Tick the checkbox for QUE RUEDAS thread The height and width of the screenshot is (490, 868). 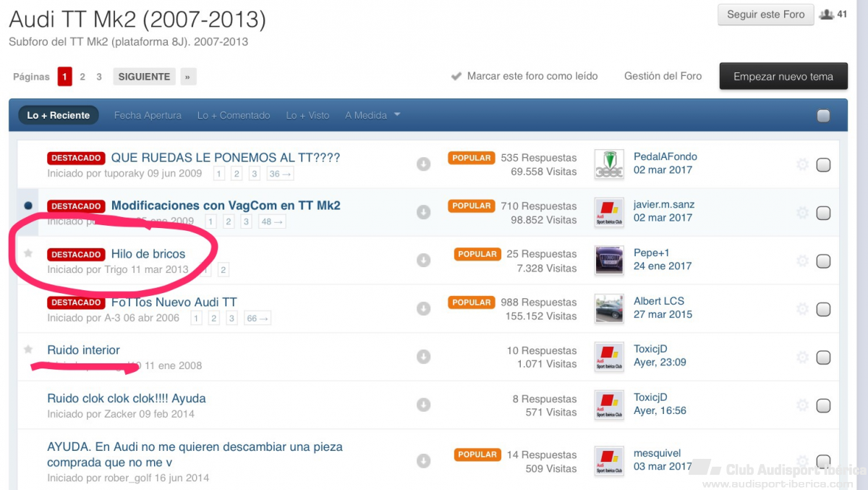[x=823, y=164]
